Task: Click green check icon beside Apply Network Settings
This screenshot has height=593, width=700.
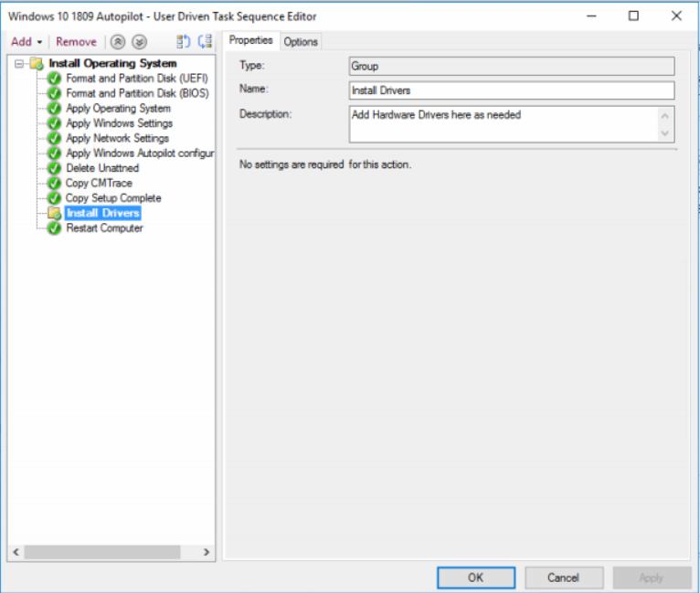Action: (x=54, y=138)
